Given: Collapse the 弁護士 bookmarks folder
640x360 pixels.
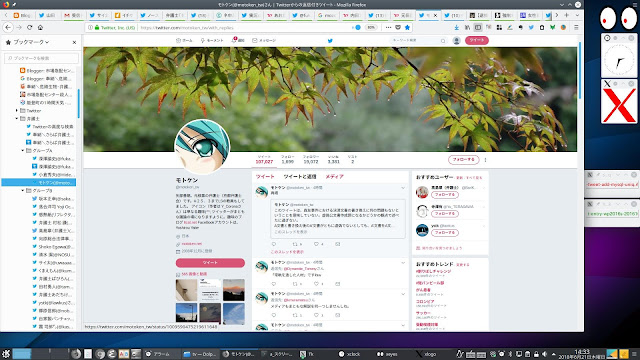Looking at the screenshot, I should point(17,119).
